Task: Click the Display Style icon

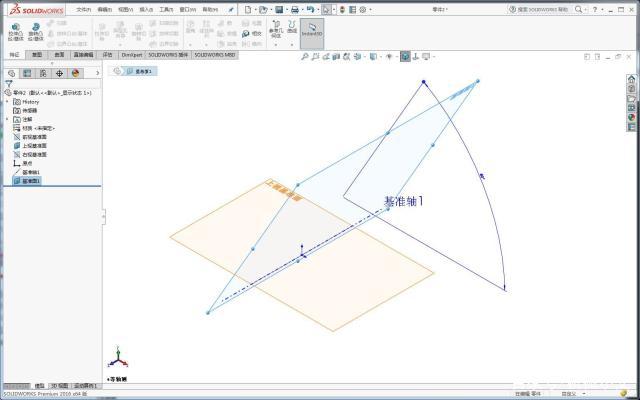Action: tap(373, 57)
